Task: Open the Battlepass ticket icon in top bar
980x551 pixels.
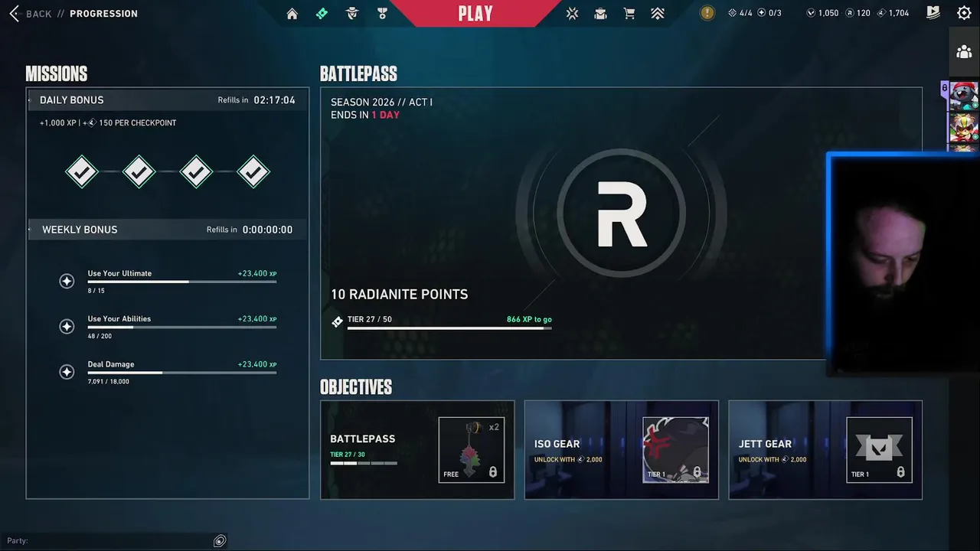Action: tap(322, 14)
